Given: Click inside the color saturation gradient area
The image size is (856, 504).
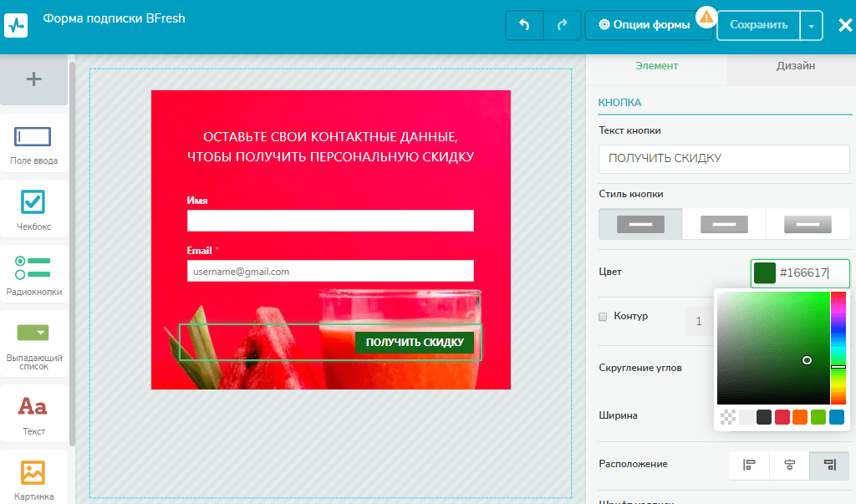Looking at the screenshot, I should (773, 348).
